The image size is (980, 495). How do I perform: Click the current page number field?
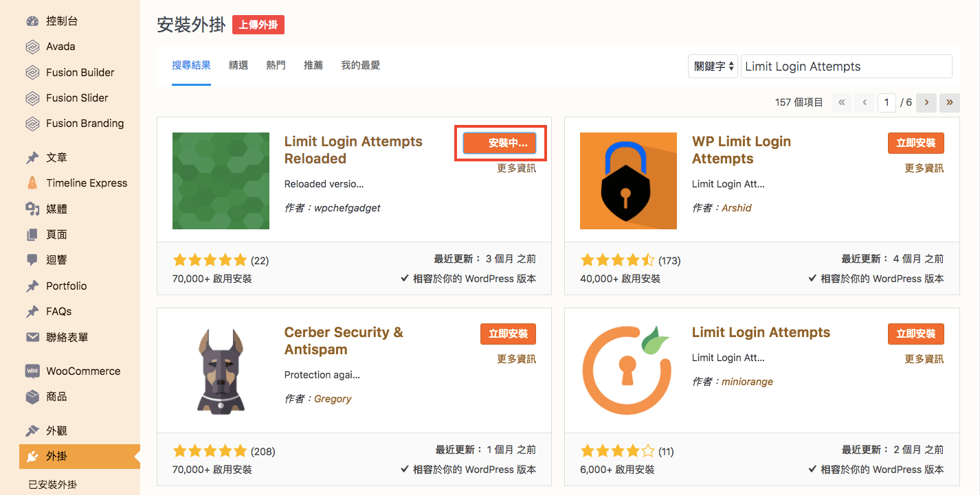tap(887, 102)
